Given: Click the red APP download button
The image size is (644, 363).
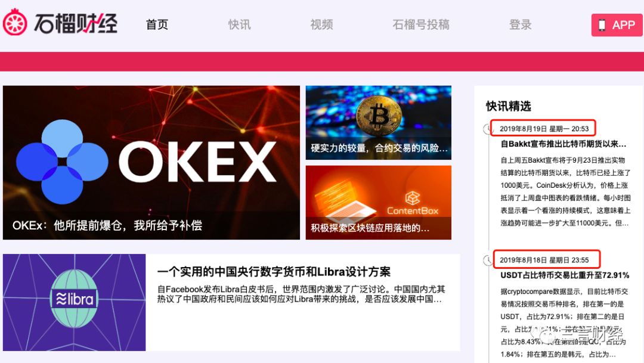Looking at the screenshot, I should pos(617,25).
